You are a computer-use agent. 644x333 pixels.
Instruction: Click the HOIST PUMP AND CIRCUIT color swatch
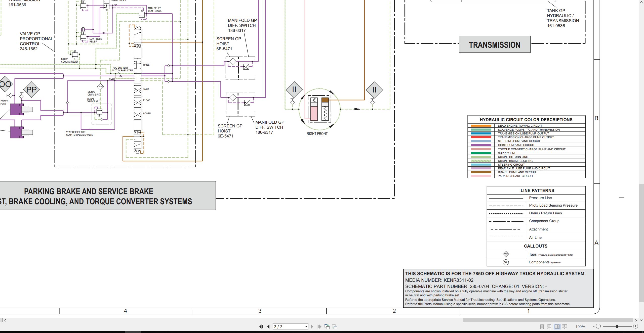(x=481, y=145)
